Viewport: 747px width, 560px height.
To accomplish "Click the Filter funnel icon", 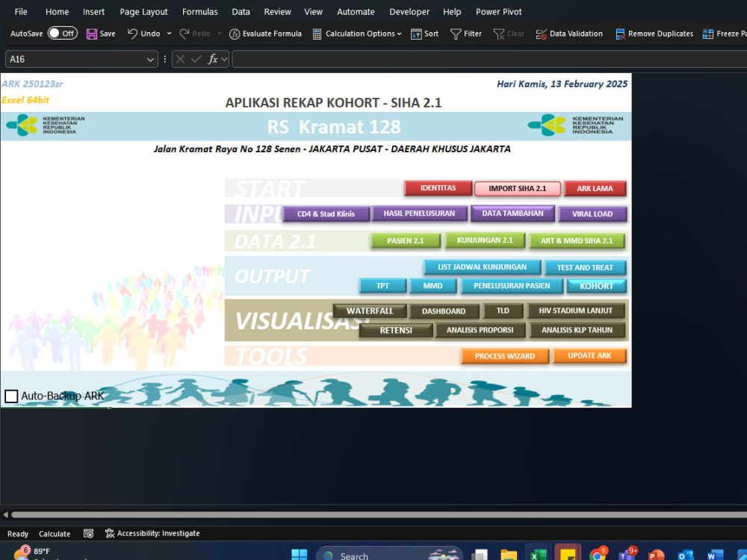I will [x=456, y=34].
